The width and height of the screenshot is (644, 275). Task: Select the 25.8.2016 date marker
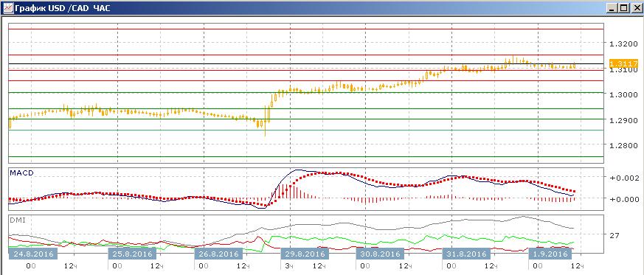(132, 254)
